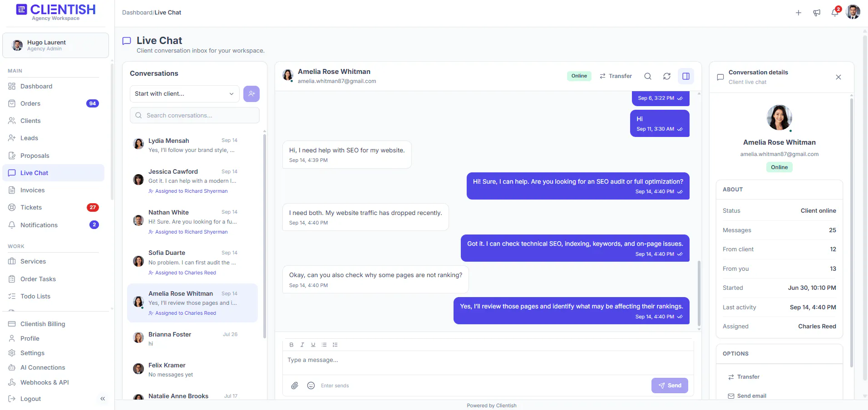Go to Orders in sidebar

[x=54, y=103]
